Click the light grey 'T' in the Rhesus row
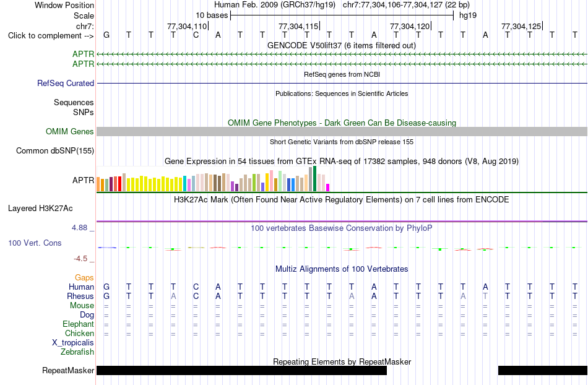The height and width of the screenshot is (385, 588). coord(485,296)
